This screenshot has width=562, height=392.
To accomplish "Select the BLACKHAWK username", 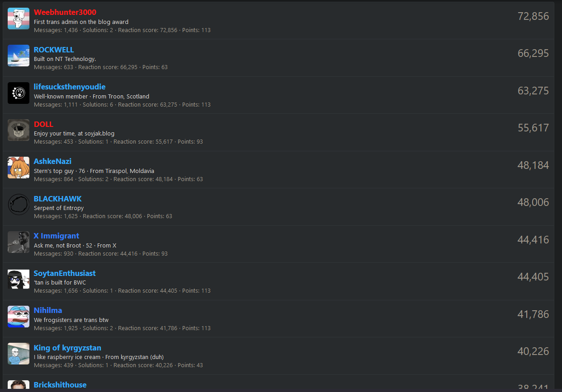I will click(x=58, y=199).
